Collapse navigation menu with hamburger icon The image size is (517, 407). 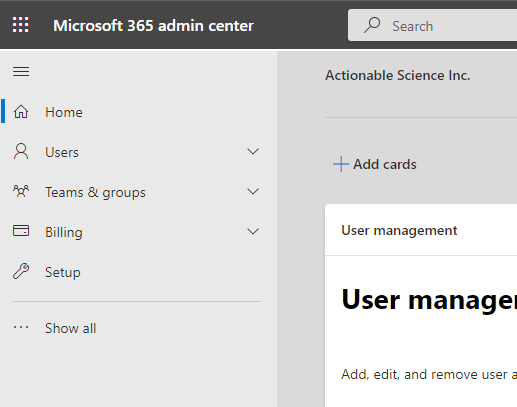click(21, 71)
